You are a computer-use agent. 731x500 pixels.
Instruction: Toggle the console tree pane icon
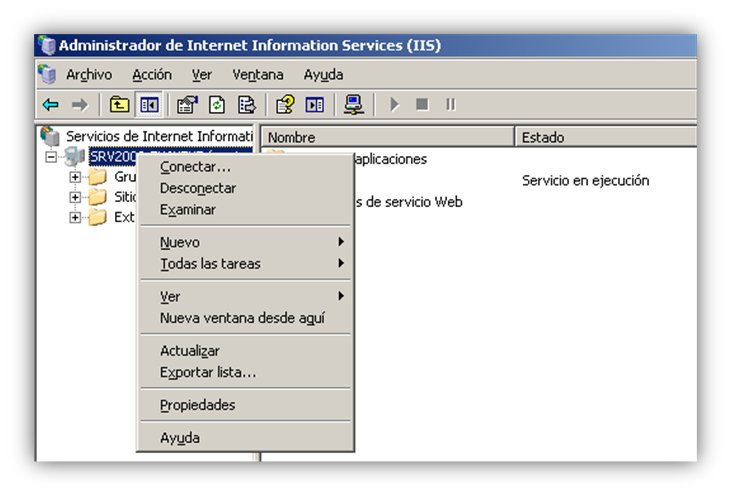[x=149, y=105]
